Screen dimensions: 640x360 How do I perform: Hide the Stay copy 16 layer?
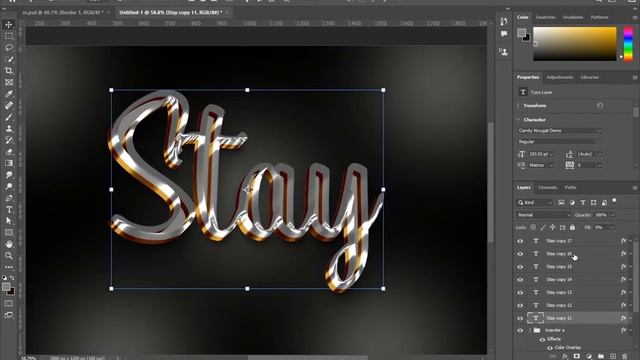coord(520,254)
